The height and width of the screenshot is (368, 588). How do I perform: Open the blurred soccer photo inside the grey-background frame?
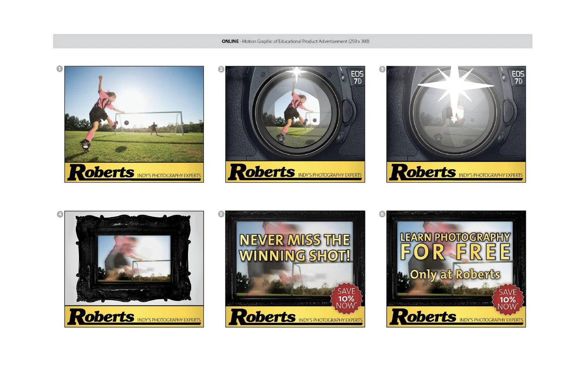pyautogui.click(x=134, y=259)
